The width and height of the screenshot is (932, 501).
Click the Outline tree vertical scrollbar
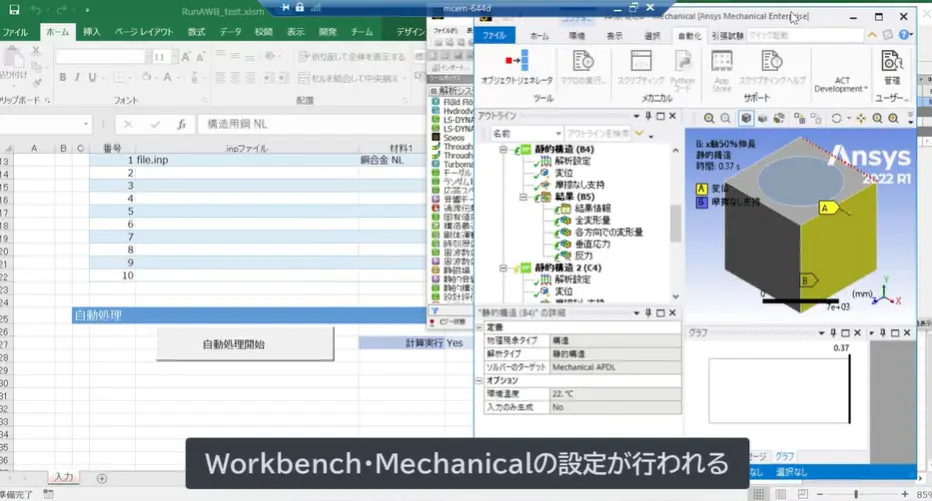point(675,223)
